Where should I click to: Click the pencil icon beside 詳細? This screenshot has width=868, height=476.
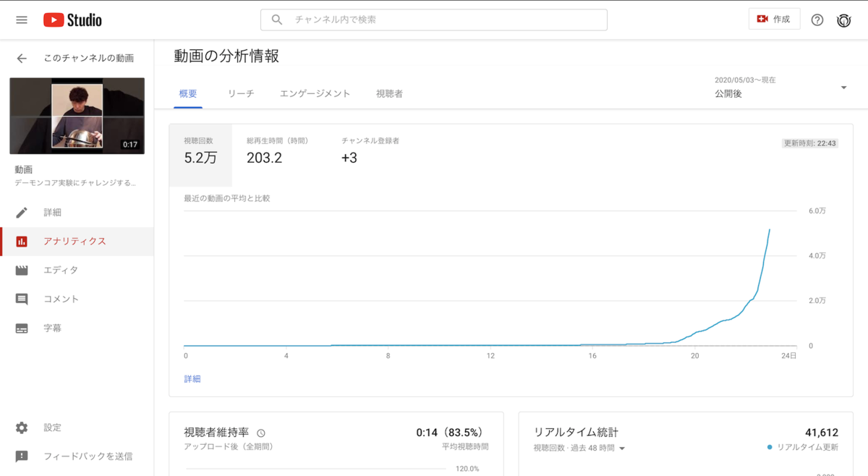point(22,213)
